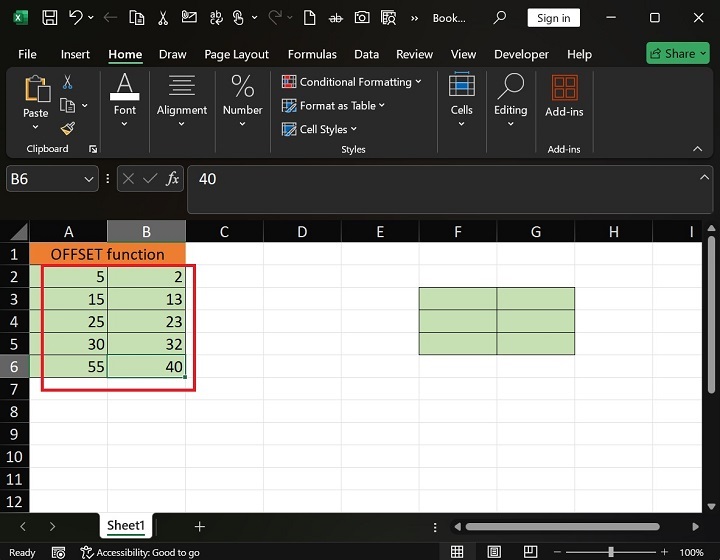
Task: Click the Insert Function fx icon
Action: (172, 179)
